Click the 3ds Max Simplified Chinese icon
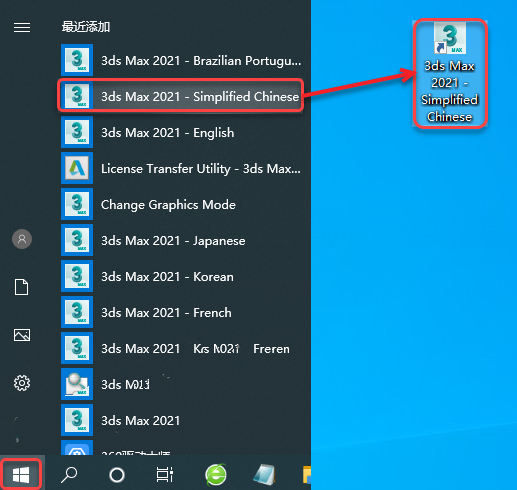 pyautogui.click(x=77, y=96)
